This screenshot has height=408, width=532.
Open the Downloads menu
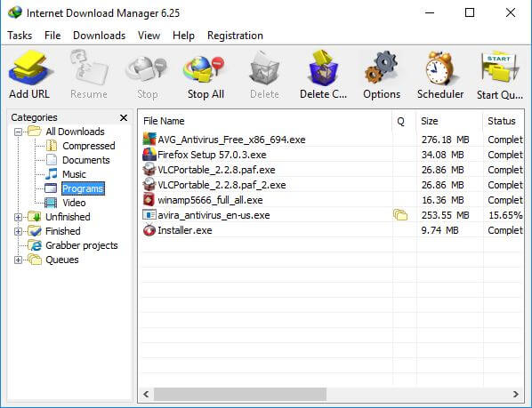coord(99,36)
